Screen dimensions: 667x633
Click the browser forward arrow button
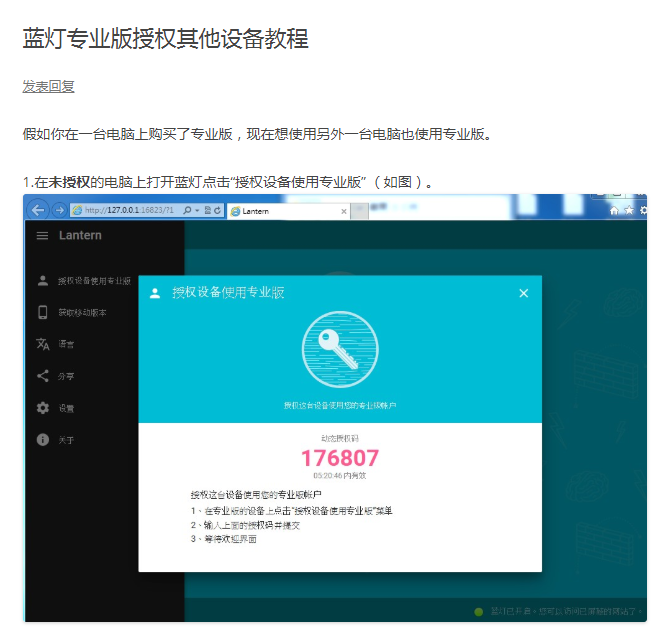click(59, 210)
